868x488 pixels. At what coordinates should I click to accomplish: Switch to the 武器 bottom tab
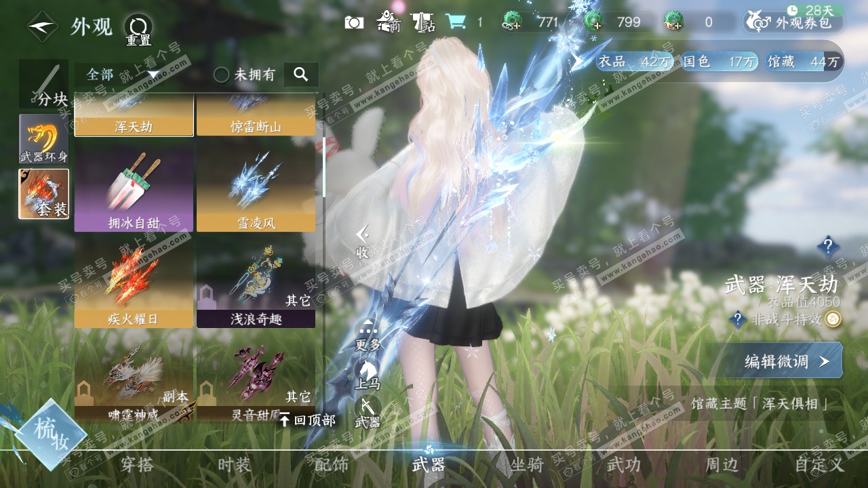[x=429, y=464]
